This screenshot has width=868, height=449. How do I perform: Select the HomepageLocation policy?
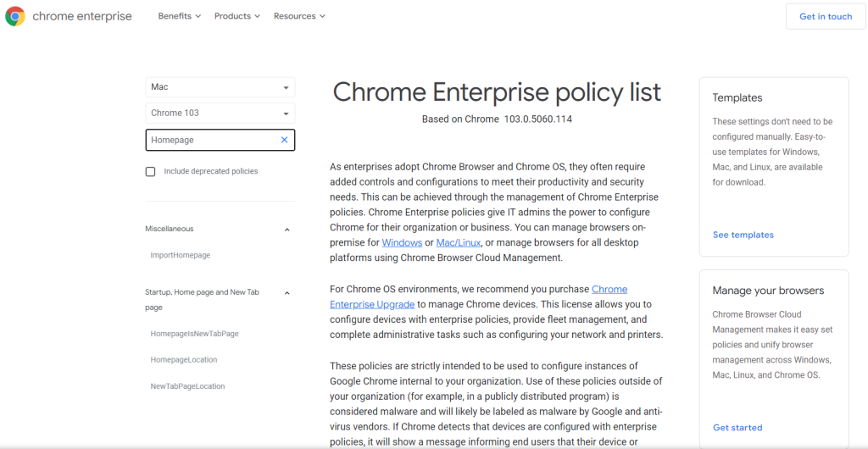tap(184, 360)
